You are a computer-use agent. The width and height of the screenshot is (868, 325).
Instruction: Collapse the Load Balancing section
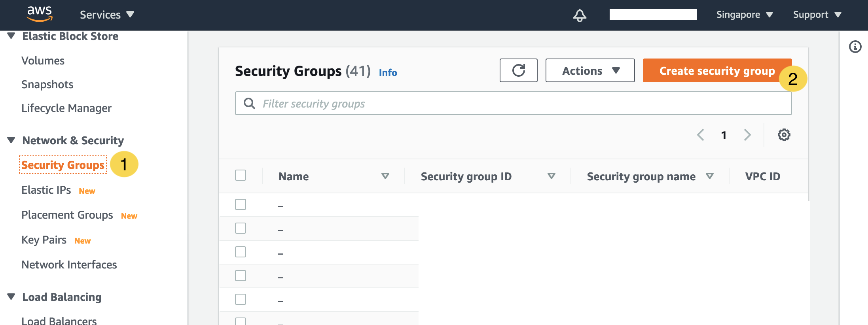[11, 297]
